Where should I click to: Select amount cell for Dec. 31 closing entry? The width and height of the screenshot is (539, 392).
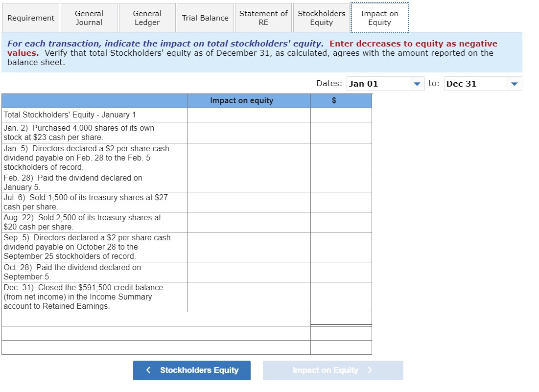tap(341, 297)
